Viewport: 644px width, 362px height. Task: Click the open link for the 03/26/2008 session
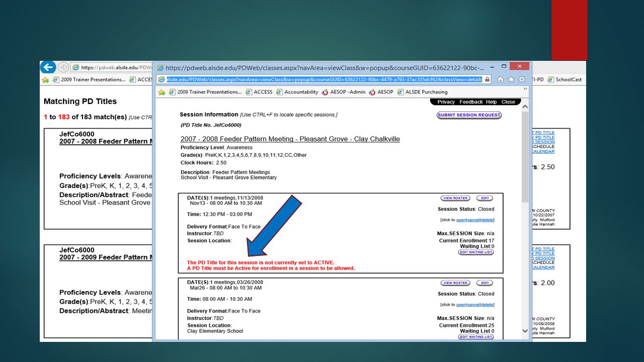461,305
